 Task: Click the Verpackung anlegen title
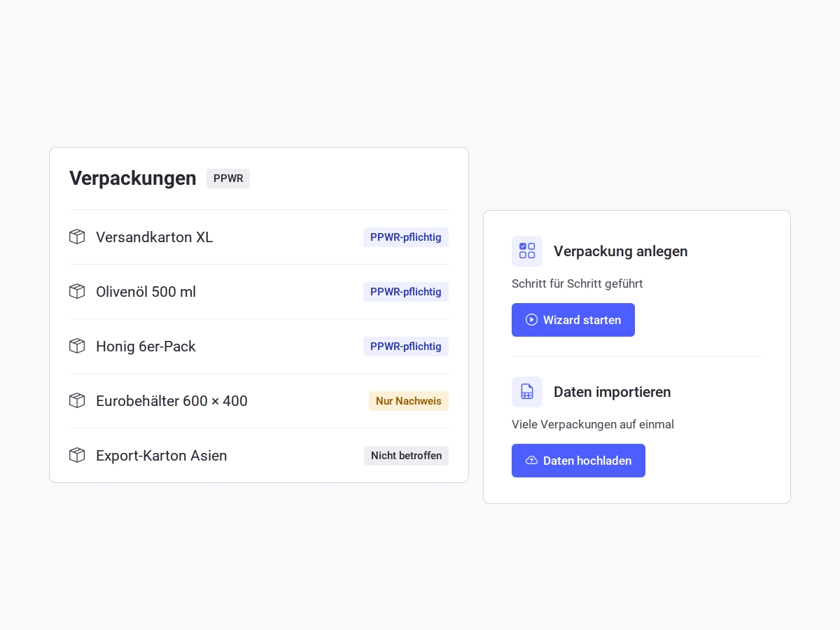pos(621,251)
